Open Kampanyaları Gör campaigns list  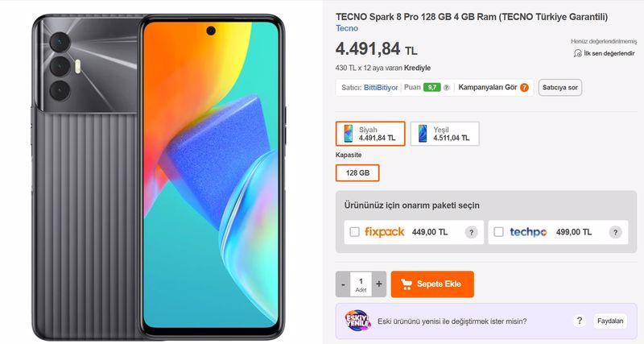(x=488, y=87)
